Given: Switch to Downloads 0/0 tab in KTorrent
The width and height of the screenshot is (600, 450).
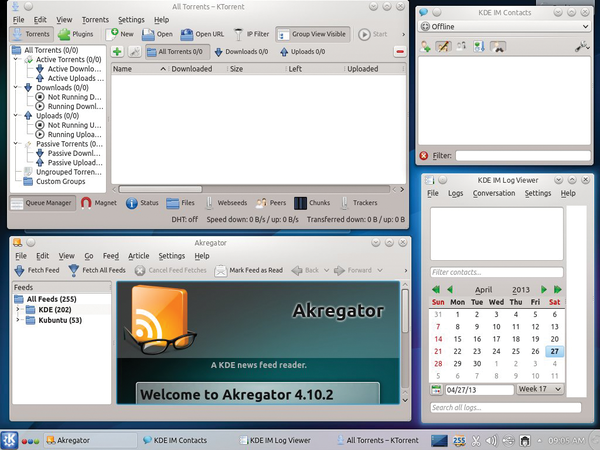Looking at the screenshot, I should coord(241,52).
